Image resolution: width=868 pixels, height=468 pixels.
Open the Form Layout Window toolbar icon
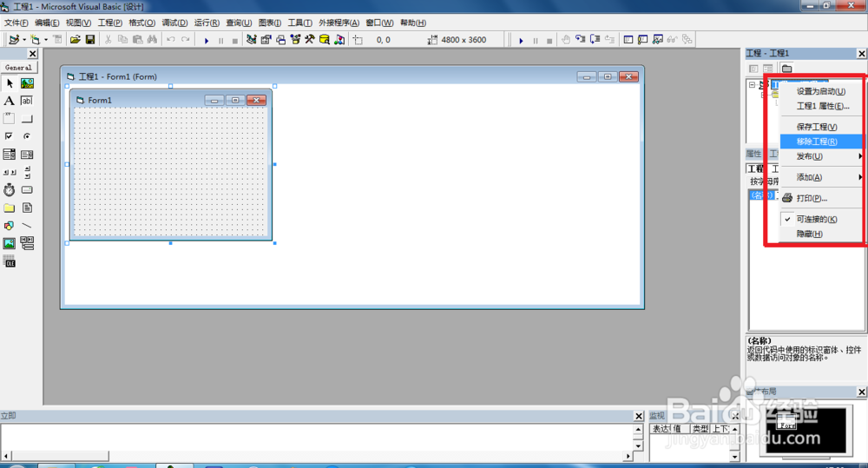point(280,39)
